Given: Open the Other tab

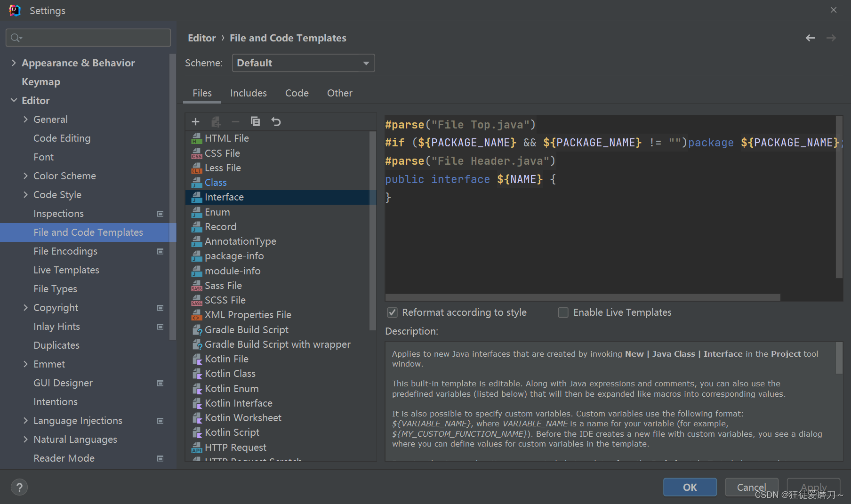Looking at the screenshot, I should pyautogui.click(x=339, y=93).
